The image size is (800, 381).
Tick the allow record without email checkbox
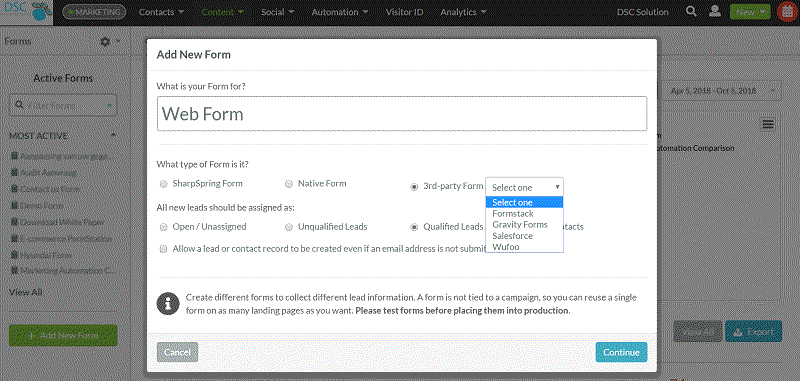pos(163,249)
